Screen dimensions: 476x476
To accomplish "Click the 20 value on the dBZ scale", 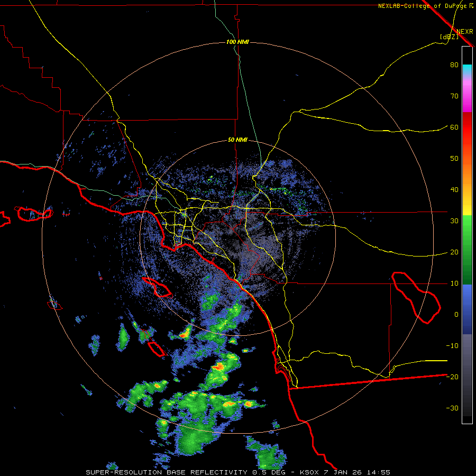I will click(x=454, y=252).
